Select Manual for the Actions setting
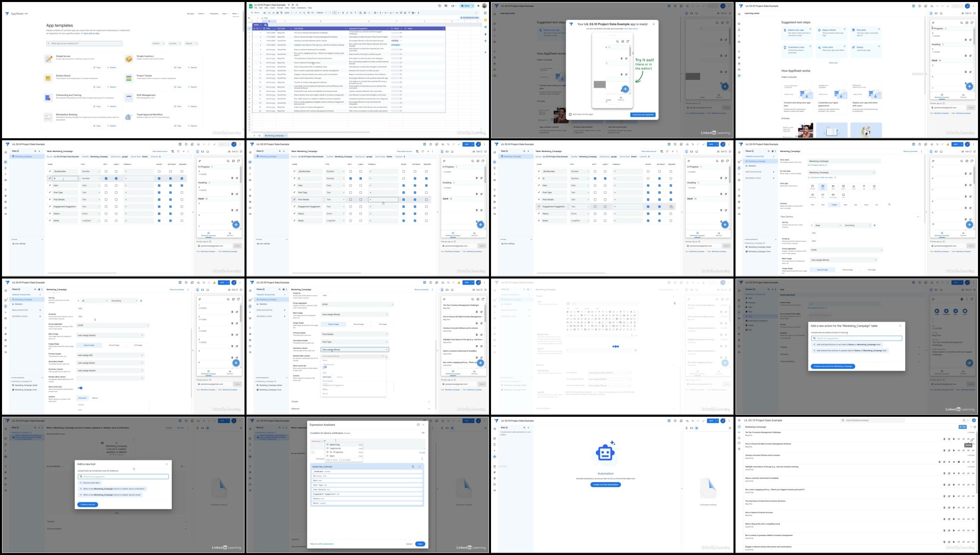 click(95, 398)
